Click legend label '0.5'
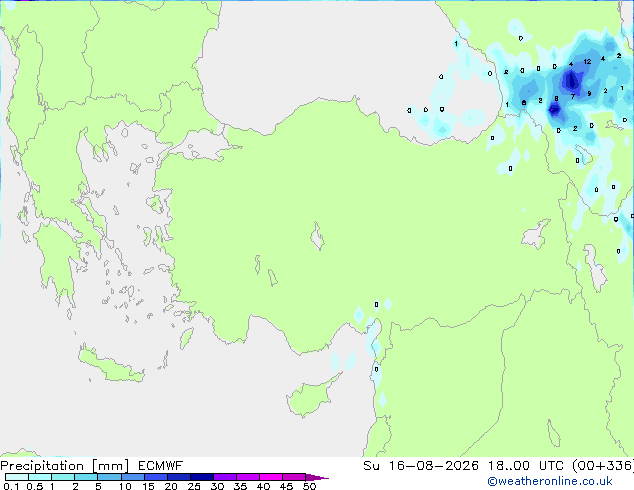 pos(34,486)
